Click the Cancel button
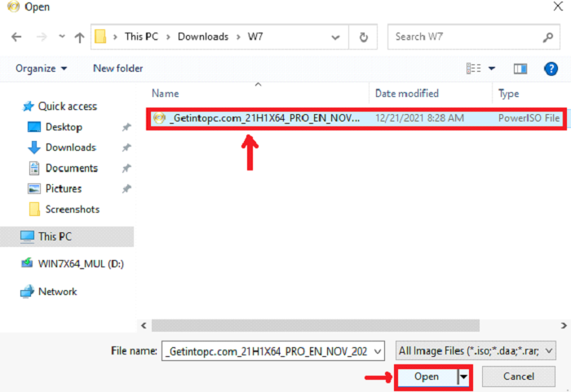Screen dimensions: 571x392 tap(519, 377)
